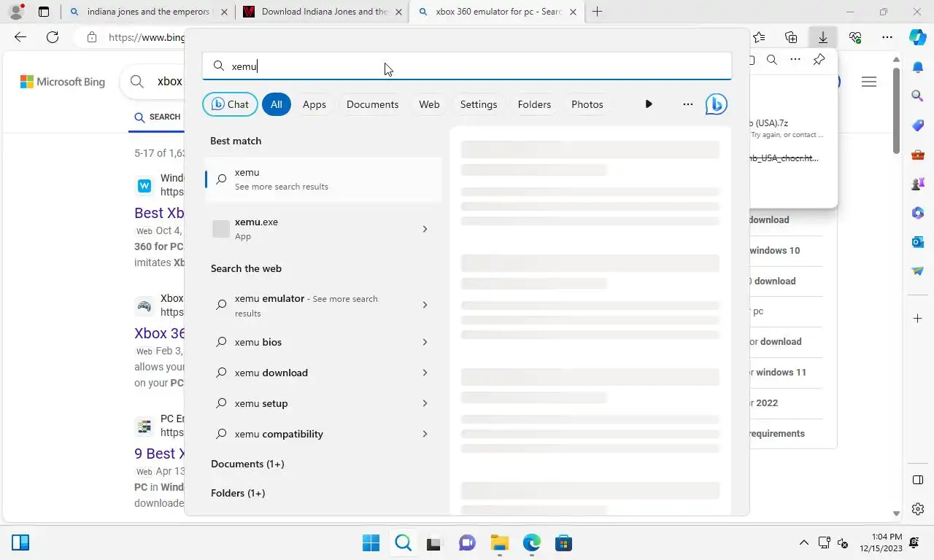934x560 pixels.
Task: Click the magnifier icon in the search box
Action: [218, 66]
